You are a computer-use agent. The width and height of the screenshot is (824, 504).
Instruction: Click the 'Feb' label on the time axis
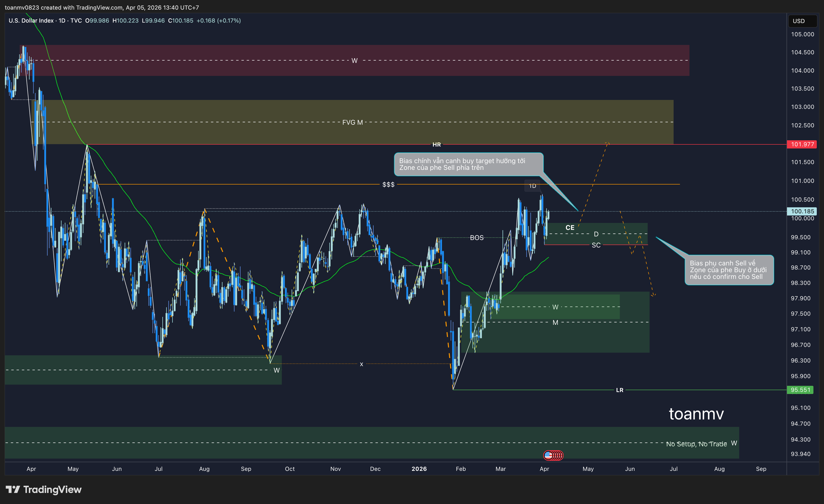click(x=461, y=468)
